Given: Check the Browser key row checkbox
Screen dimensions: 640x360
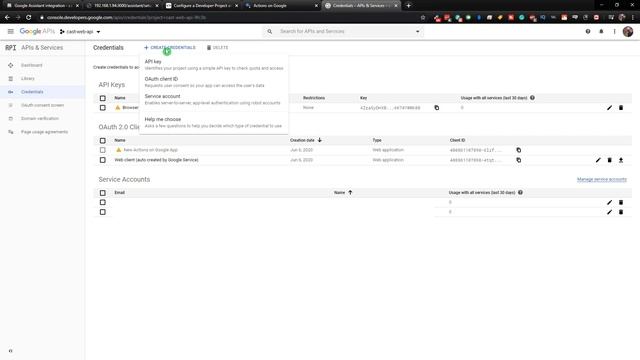Looking at the screenshot, I should click(x=102, y=108).
